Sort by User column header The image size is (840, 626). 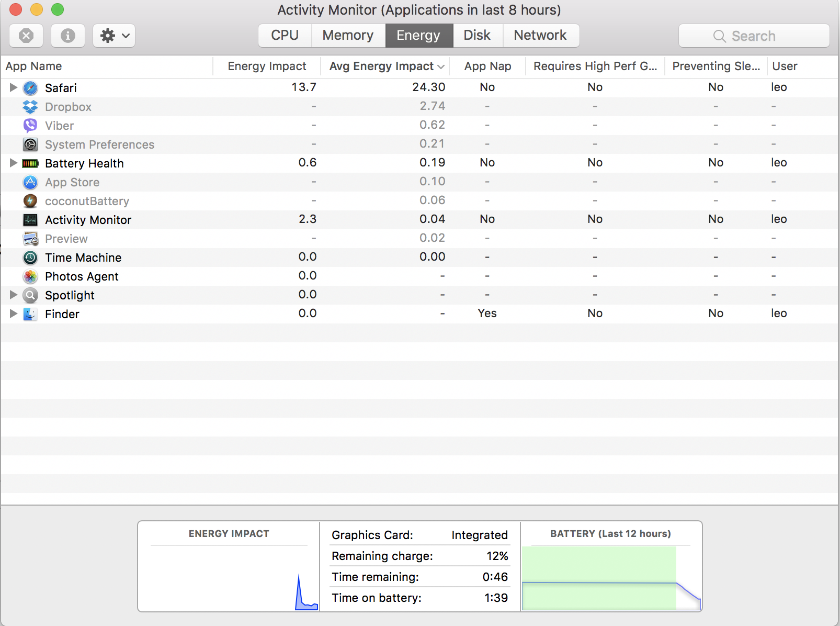pos(803,66)
